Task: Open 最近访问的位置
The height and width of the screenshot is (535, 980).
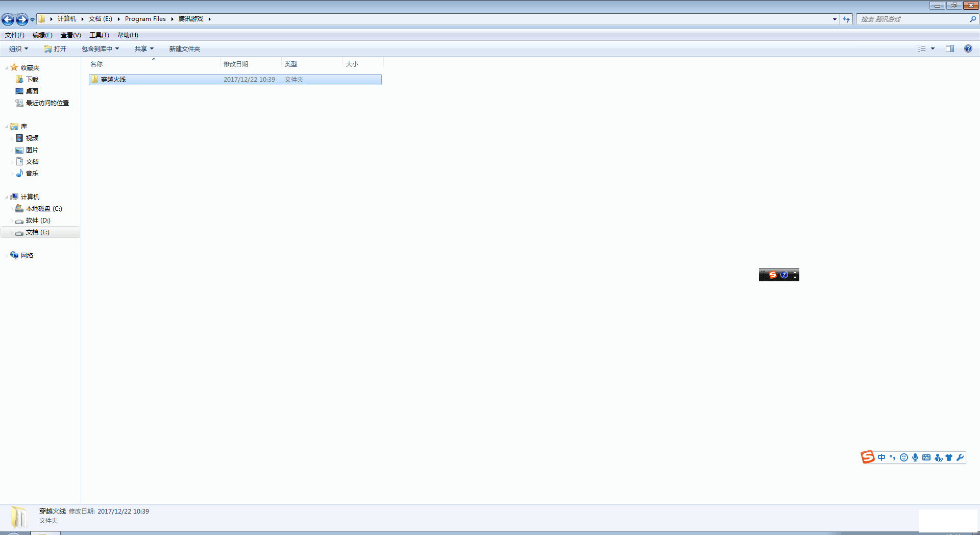Action: [47, 103]
